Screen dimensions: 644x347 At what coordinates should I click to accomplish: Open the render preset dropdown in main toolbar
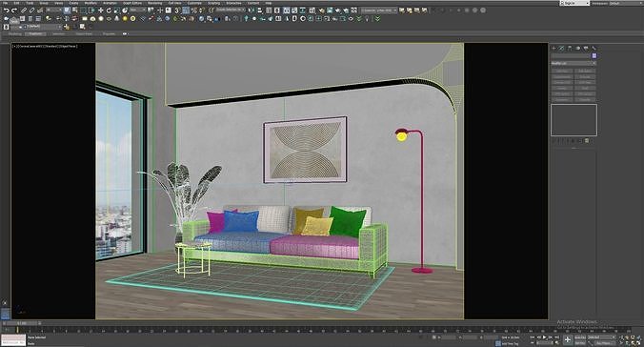[378, 10]
